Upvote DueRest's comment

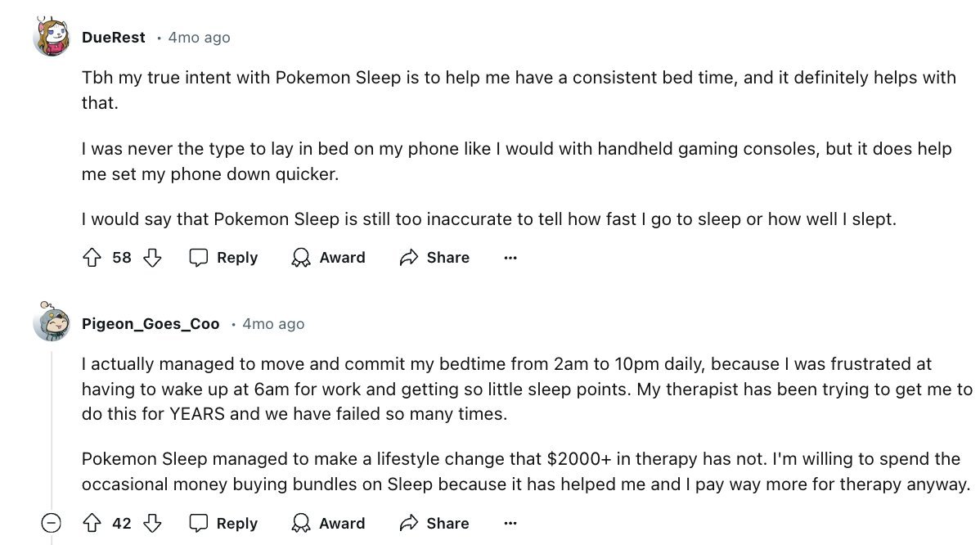coord(92,258)
